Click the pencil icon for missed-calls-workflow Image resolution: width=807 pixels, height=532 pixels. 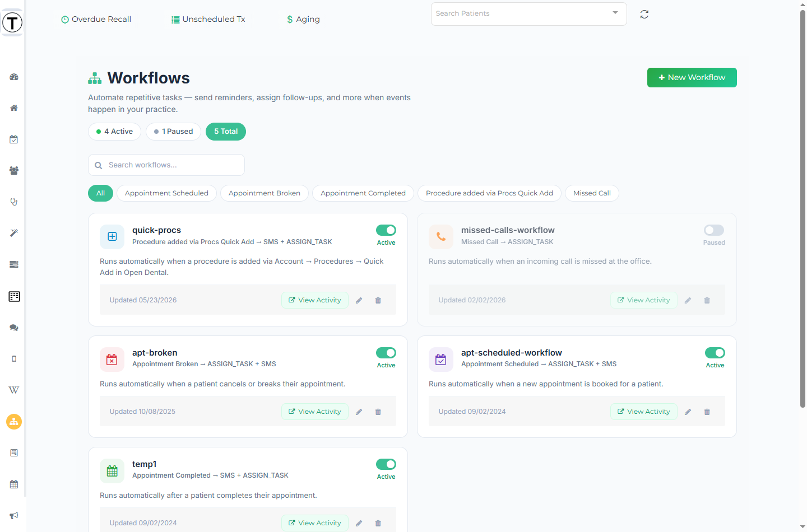pyautogui.click(x=688, y=300)
